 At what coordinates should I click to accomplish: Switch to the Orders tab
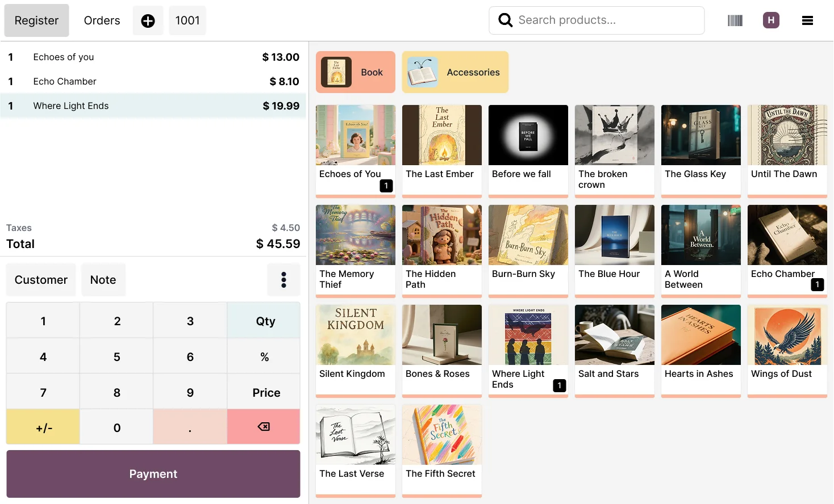[x=102, y=20]
